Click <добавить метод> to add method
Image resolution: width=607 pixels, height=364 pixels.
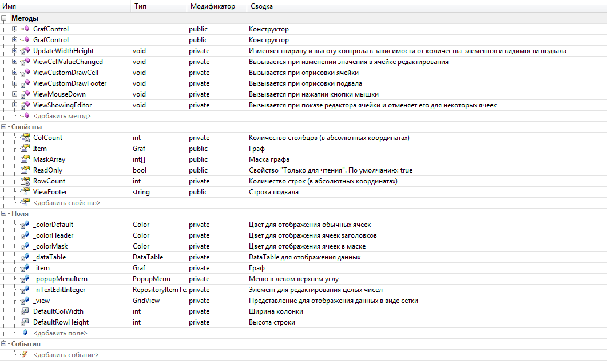coord(62,116)
